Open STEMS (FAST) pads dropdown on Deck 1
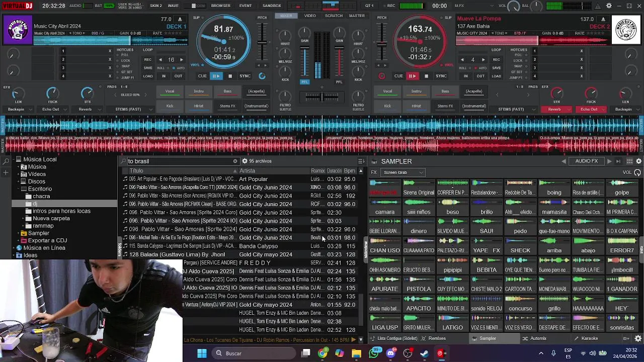 (130, 109)
